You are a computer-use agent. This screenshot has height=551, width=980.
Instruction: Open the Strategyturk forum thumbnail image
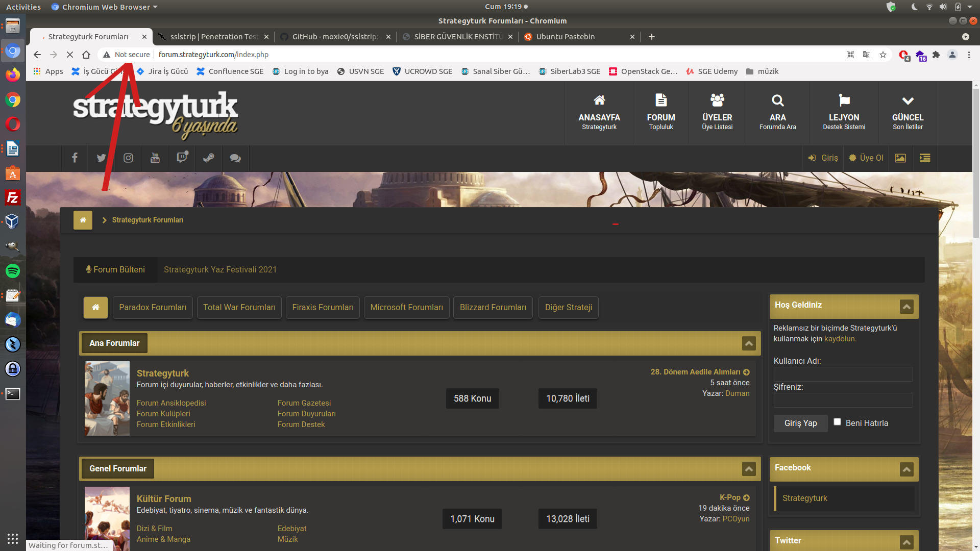(x=107, y=398)
